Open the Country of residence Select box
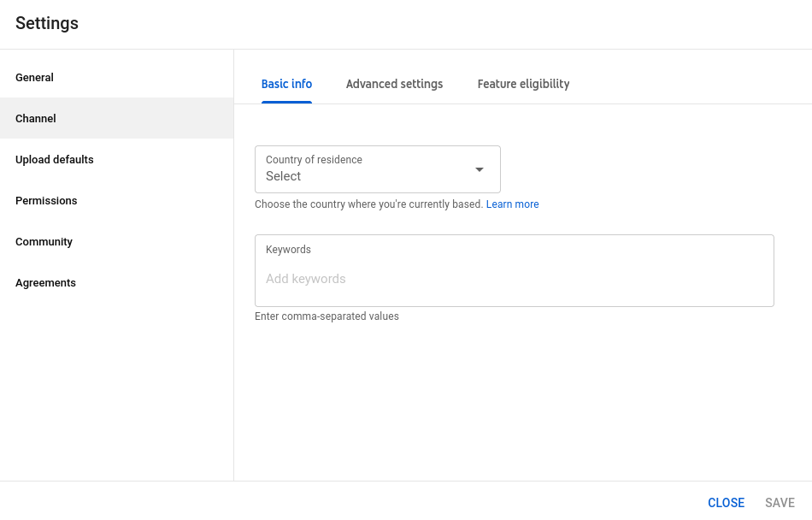 (378, 169)
